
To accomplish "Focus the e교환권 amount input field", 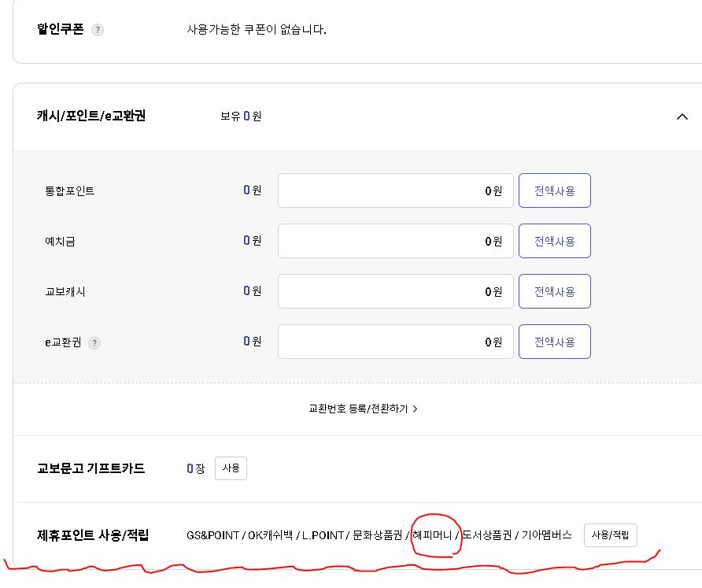I will tap(395, 342).
